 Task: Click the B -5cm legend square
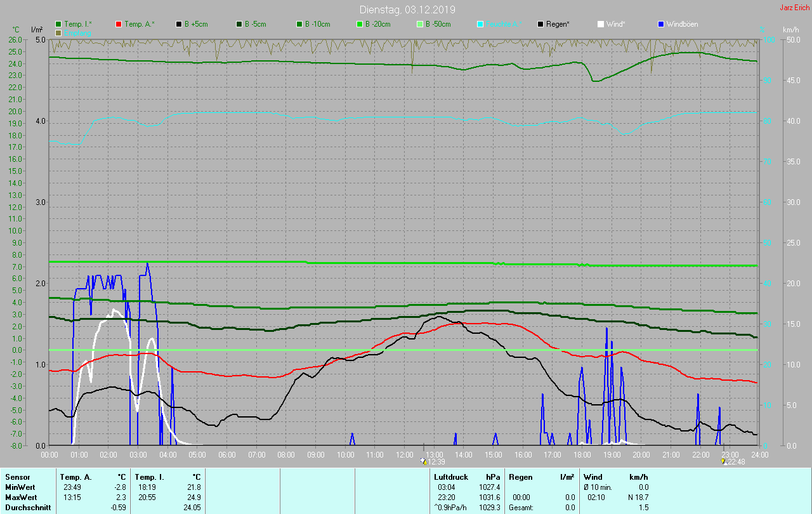(x=239, y=24)
